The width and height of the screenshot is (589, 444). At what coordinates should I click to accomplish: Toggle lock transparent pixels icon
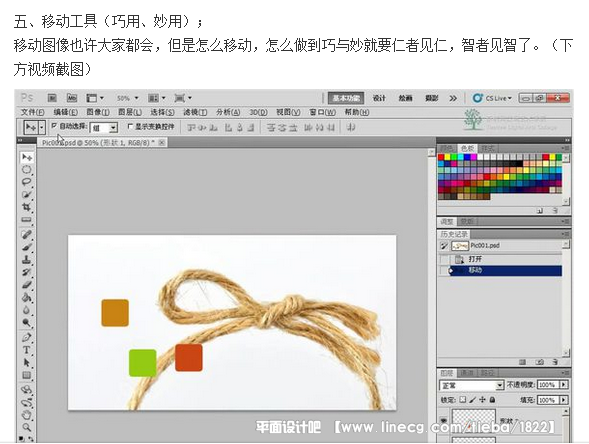click(463, 400)
